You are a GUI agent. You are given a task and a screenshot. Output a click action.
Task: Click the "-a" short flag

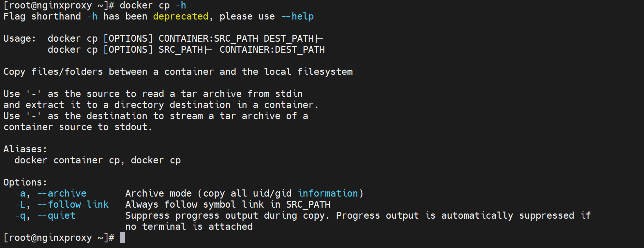click(x=20, y=193)
